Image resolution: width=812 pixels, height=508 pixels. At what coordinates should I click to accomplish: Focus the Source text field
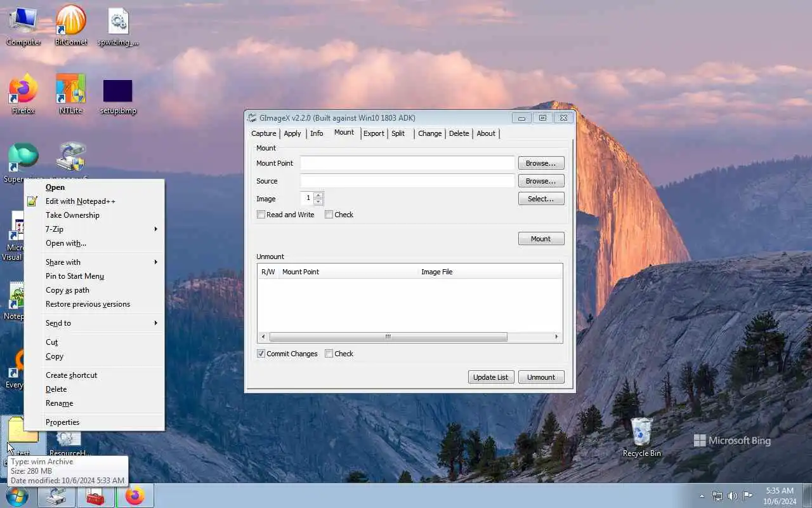[x=407, y=181]
